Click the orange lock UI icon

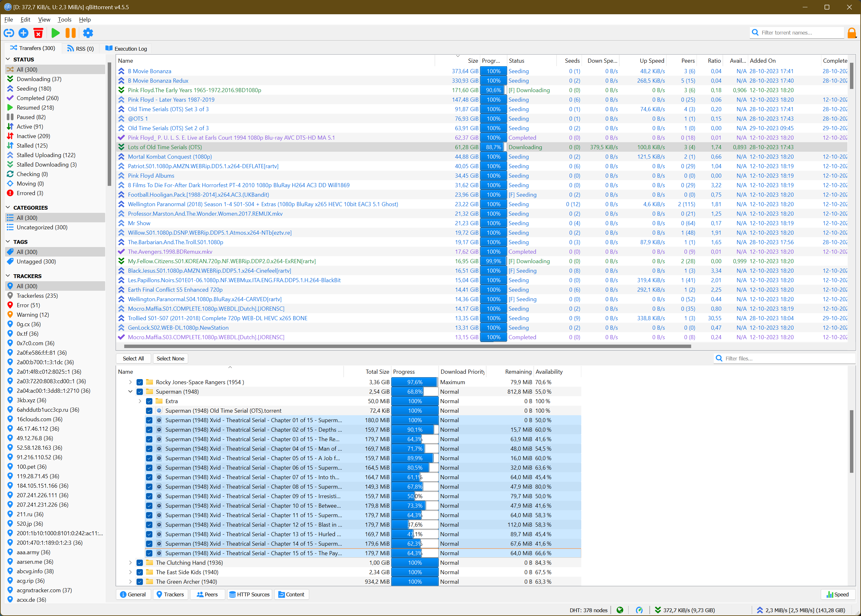(x=851, y=33)
